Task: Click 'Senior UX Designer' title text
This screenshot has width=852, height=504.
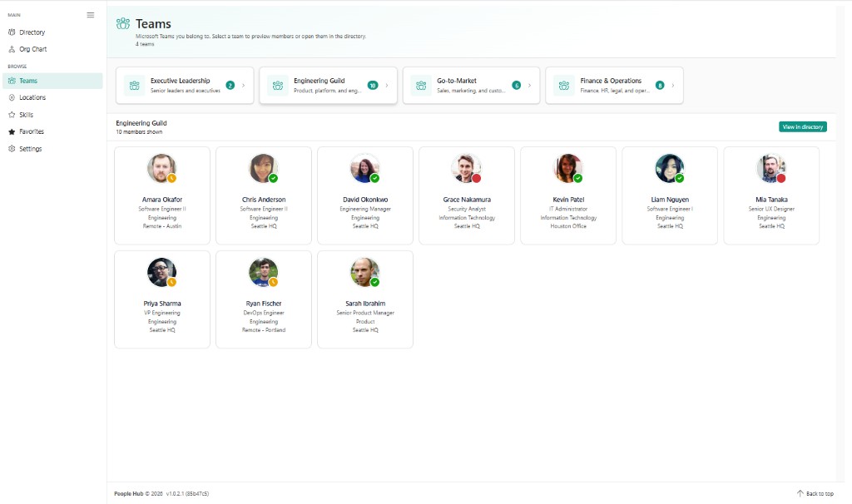Action: pos(771,209)
